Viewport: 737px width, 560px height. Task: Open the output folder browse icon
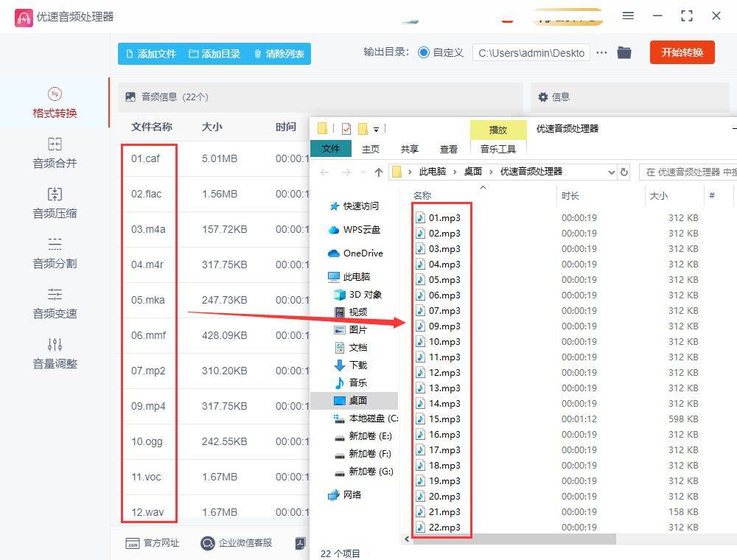(x=624, y=52)
